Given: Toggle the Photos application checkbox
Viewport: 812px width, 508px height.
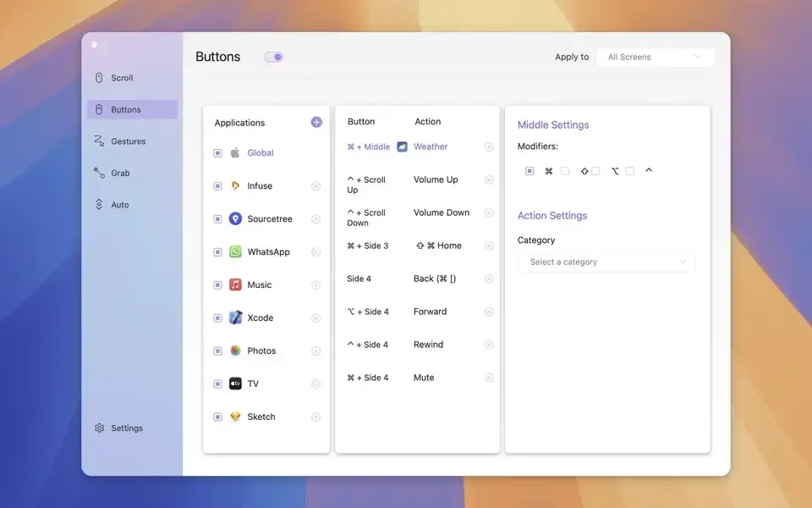Looking at the screenshot, I should coord(217,351).
